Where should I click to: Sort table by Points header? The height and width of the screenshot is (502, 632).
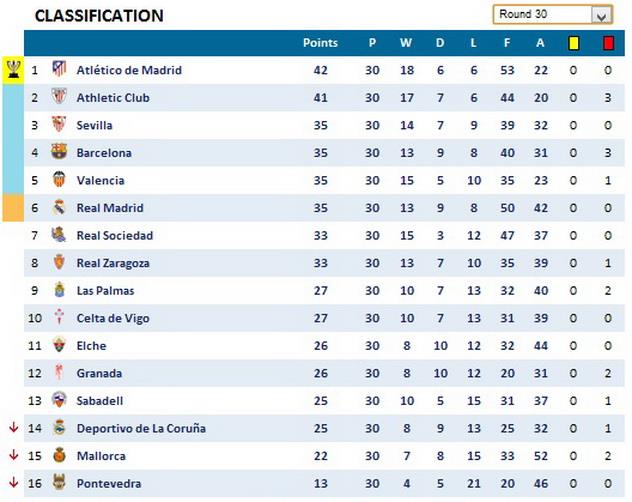pyautogui.click(x=320, y=43)
